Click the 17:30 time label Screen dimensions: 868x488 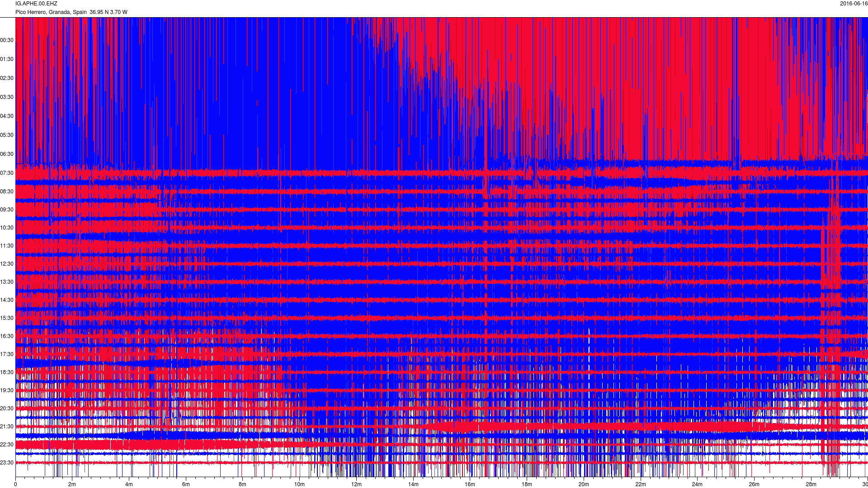(x=7, y=354)
